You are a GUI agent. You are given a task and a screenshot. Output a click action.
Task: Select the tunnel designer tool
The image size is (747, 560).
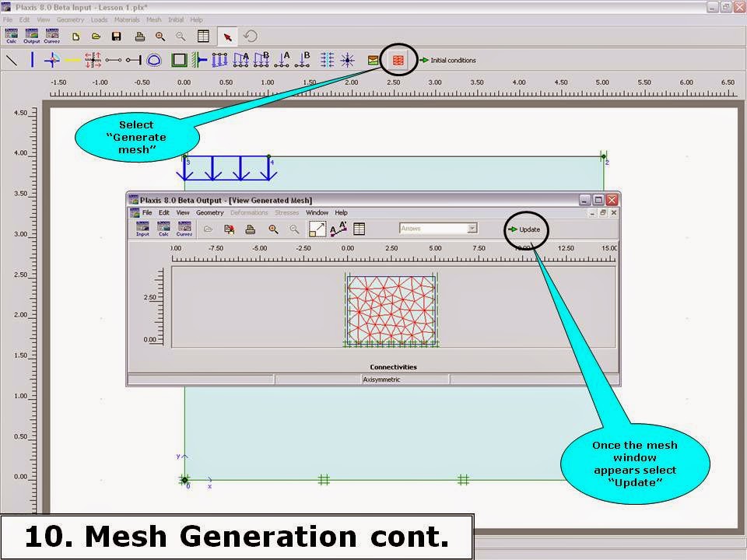point(153,60)
